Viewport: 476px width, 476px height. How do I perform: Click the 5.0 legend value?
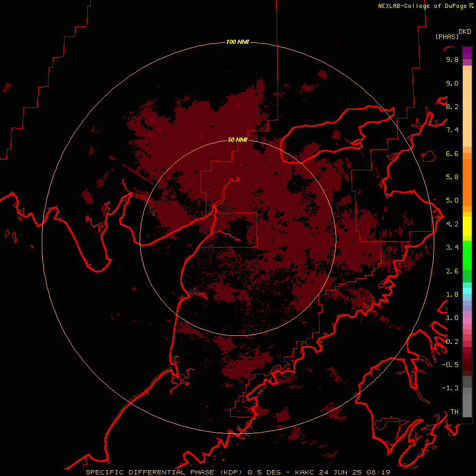coord(452,200)
